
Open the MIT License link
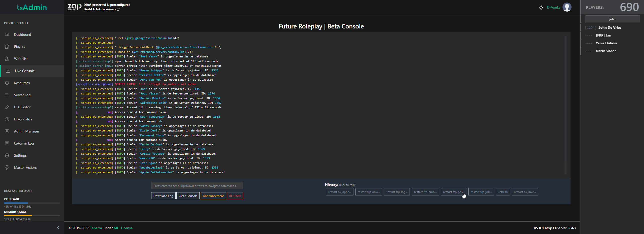[123, 228]
